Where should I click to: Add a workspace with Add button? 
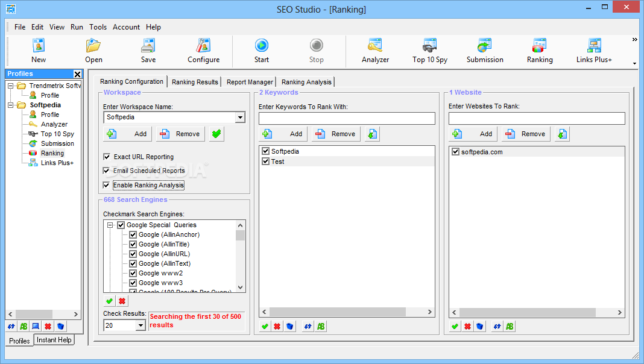(127, 134)
